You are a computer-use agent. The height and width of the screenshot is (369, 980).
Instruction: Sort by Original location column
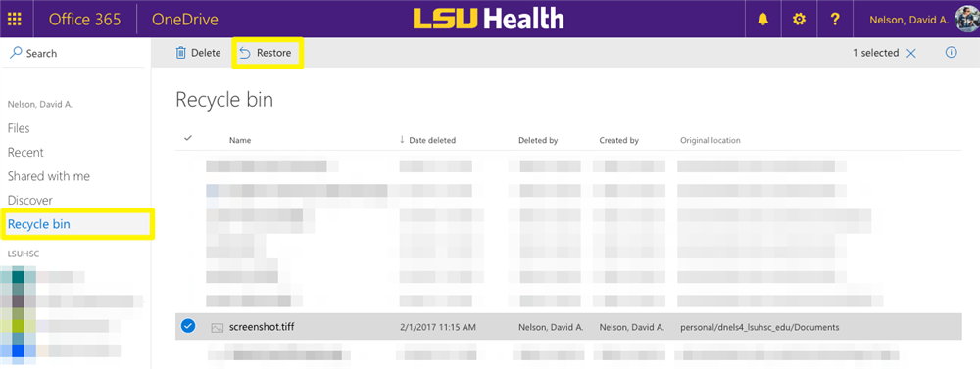(x=710, y=141)
